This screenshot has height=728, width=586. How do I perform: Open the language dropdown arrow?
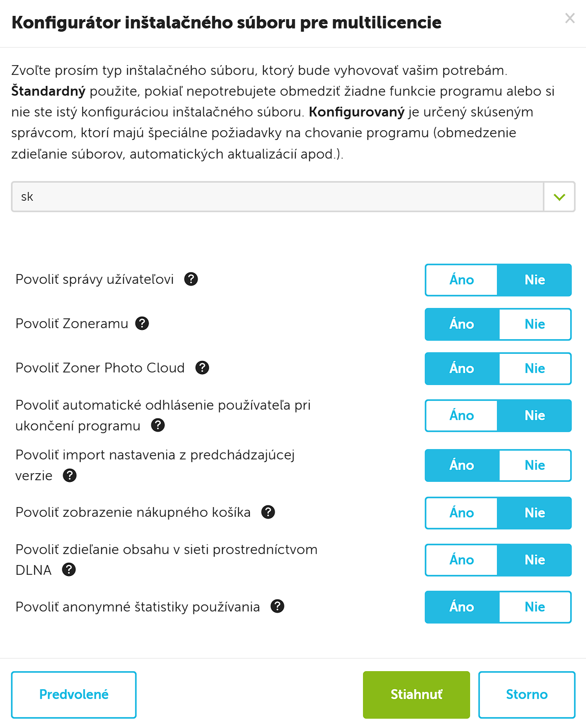coord(559,197)
